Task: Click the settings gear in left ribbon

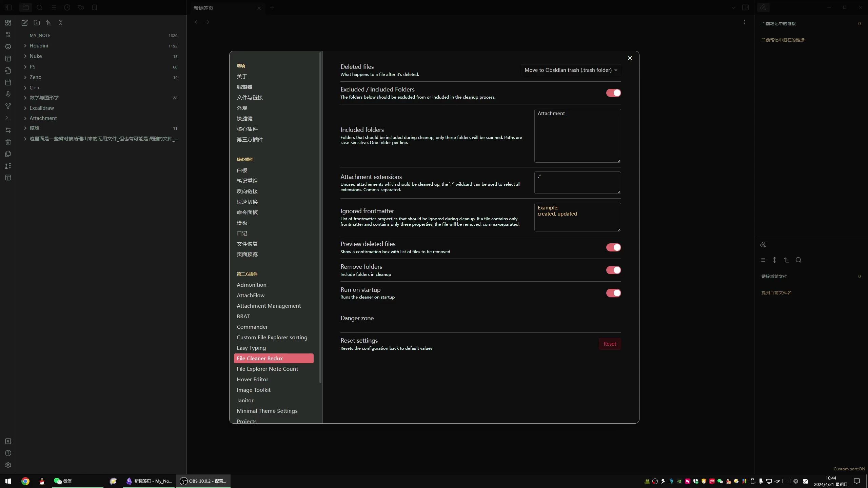Action: (8, 465)
